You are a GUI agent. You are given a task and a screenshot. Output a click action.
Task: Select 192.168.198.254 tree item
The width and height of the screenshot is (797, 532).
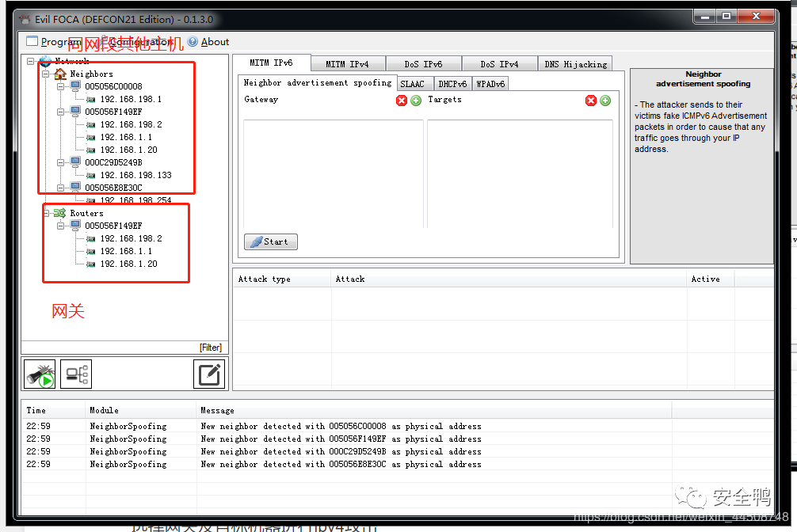coord(135,200)
